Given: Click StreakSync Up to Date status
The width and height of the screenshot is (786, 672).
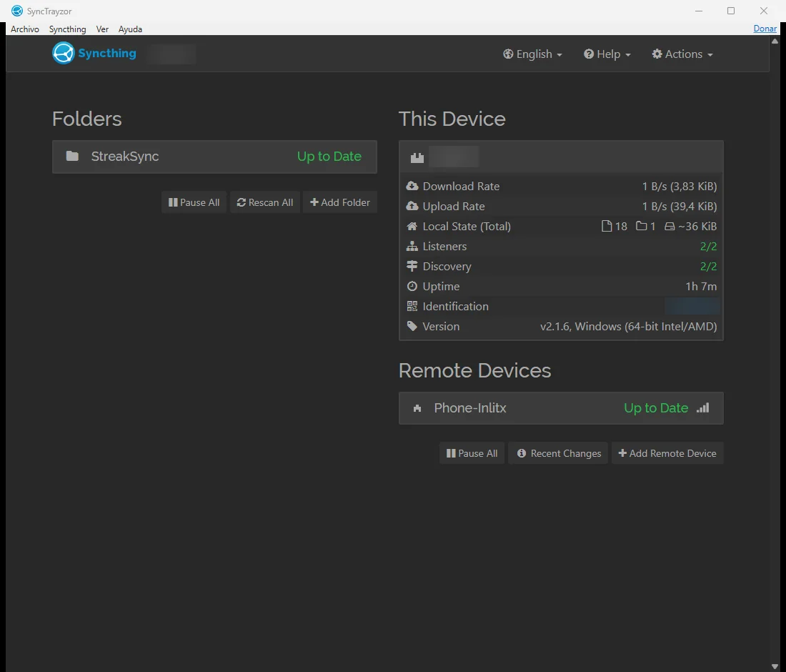Looking at the screenshot, I should 329,157.
